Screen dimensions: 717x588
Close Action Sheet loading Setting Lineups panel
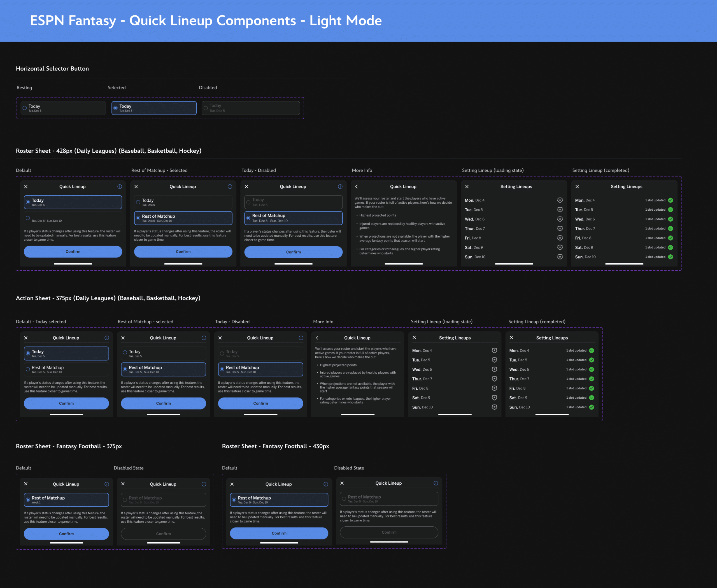414,337
